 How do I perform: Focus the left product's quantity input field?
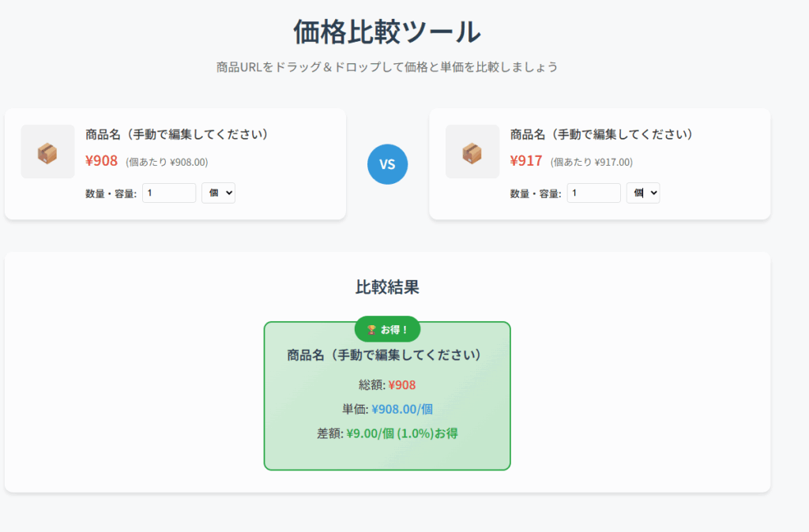169,193
